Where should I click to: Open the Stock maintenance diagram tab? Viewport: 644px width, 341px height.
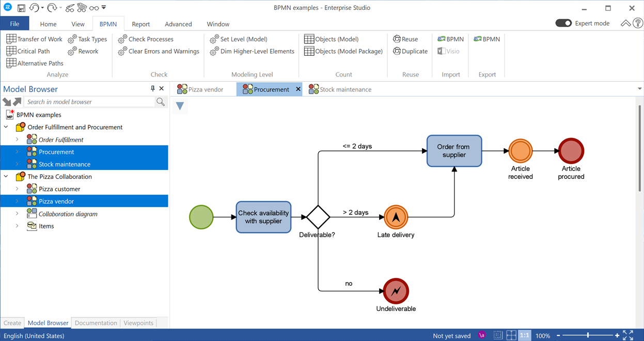(x=340, y=89)
